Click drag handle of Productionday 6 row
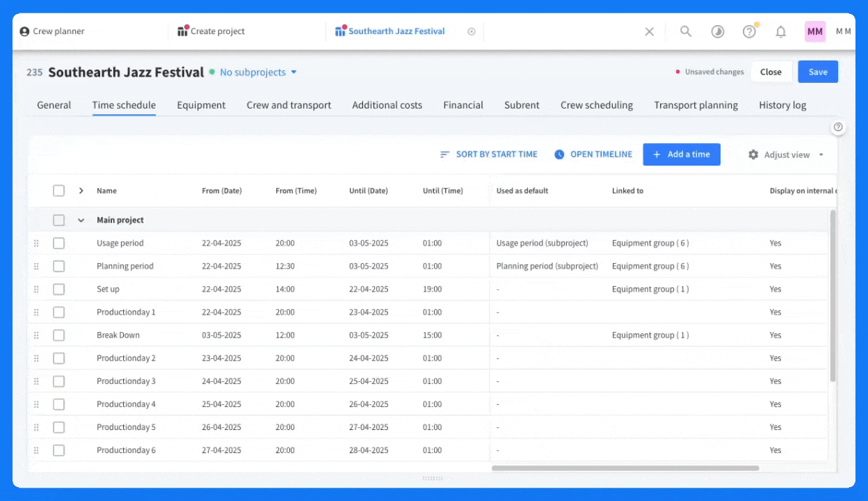Viewport: 868px width, 501px height. pyautogui.click(x=36, y=450)
